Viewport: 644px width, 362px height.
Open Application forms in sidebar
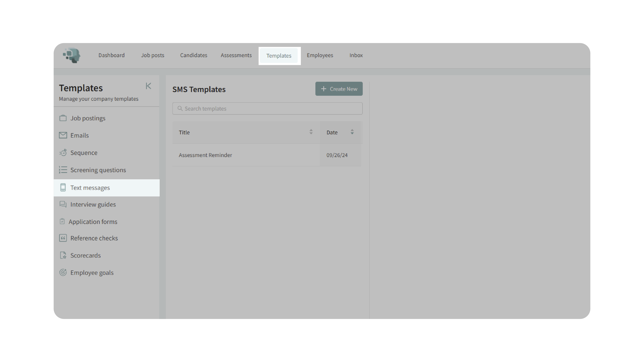(x=93, y=222)
